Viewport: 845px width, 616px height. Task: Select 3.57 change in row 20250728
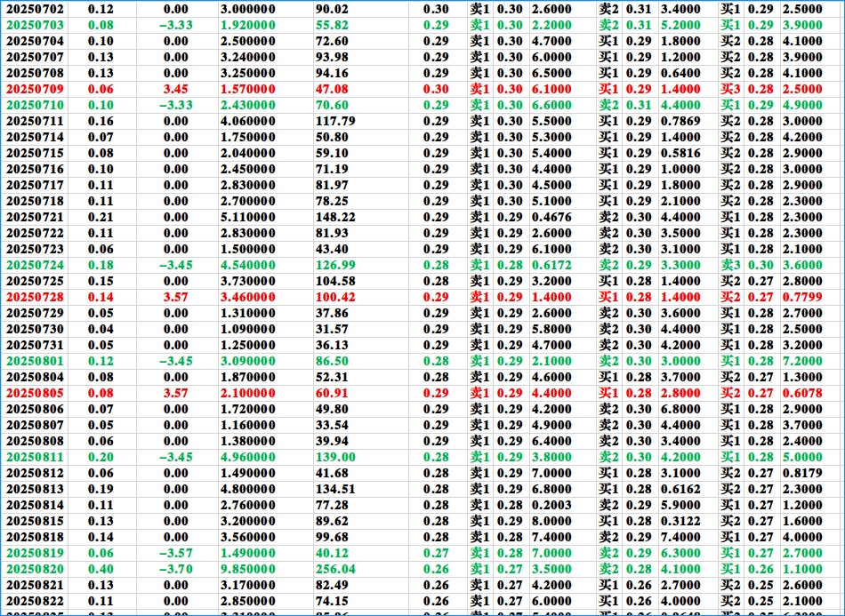176,297
